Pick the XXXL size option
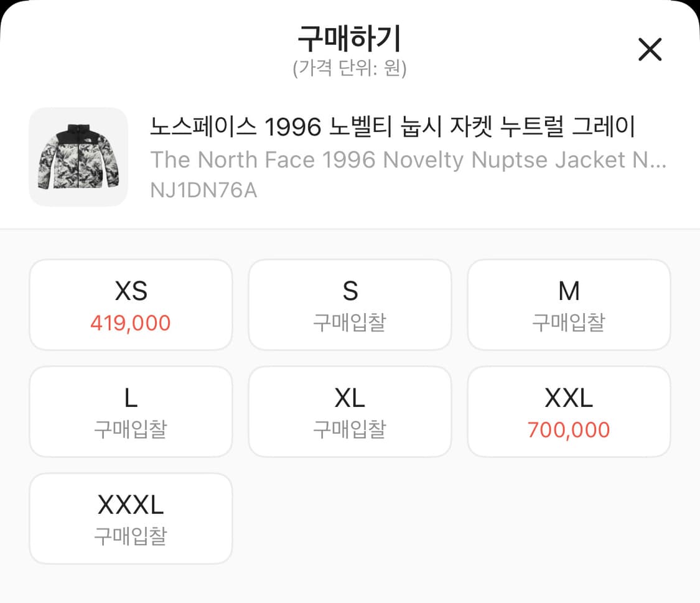The image size is (700, 603). tap(131, 518)
